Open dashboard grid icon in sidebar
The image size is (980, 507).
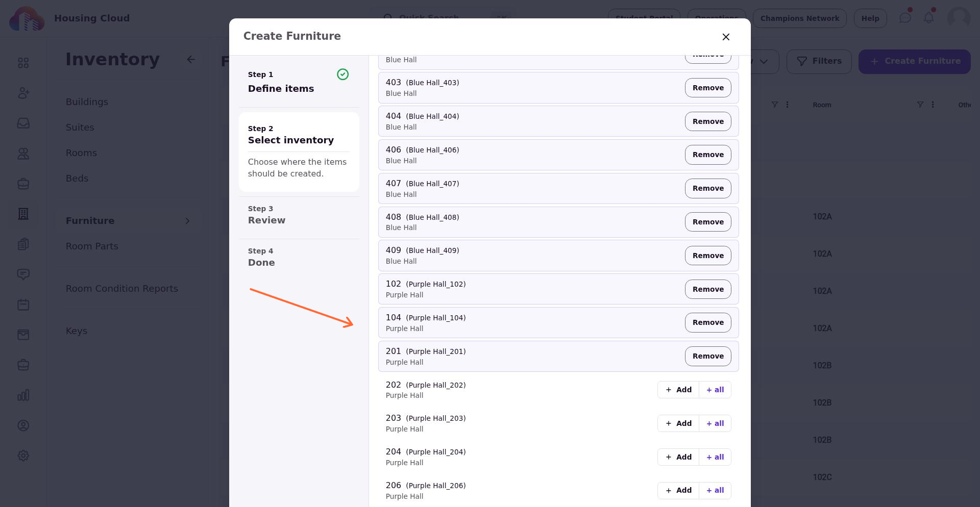[x=23, y=63]
